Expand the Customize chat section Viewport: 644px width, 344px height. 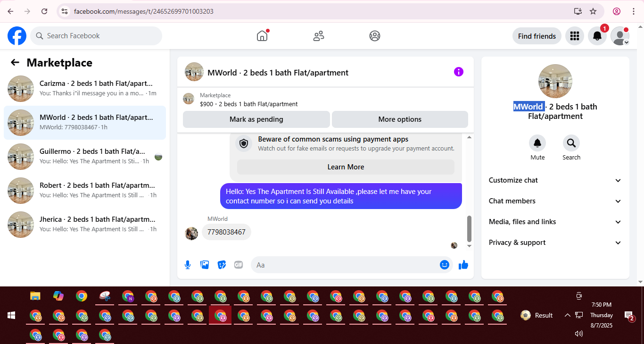pos(555,180)
